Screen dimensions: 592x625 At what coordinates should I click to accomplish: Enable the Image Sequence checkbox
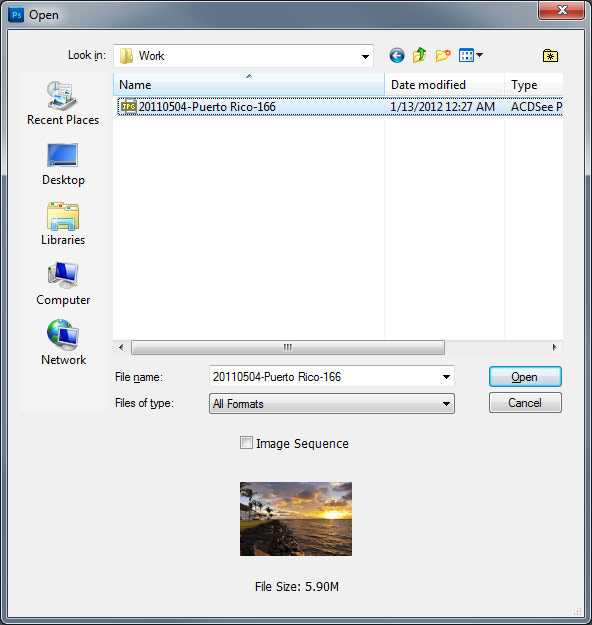point(246,443)
